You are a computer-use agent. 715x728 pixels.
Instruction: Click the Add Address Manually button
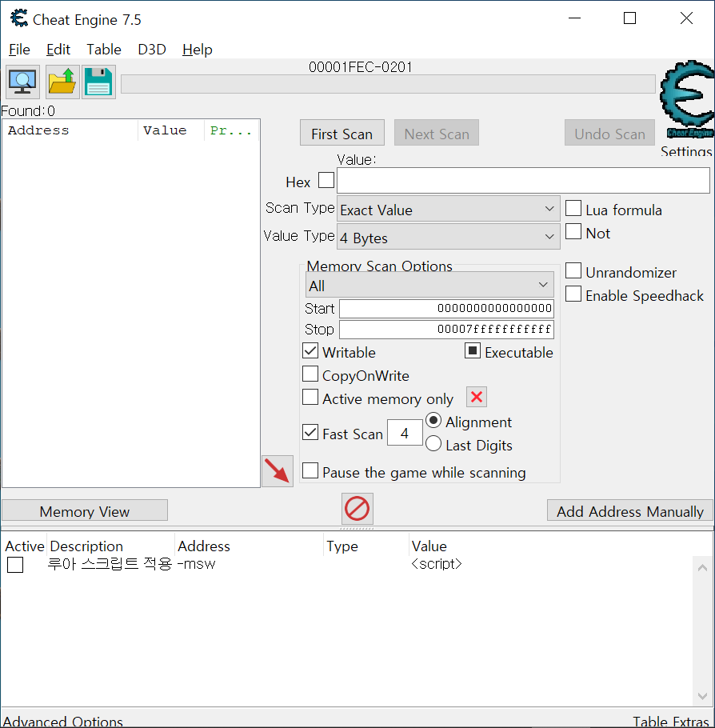pyautogui.click(x=629, y=511)
